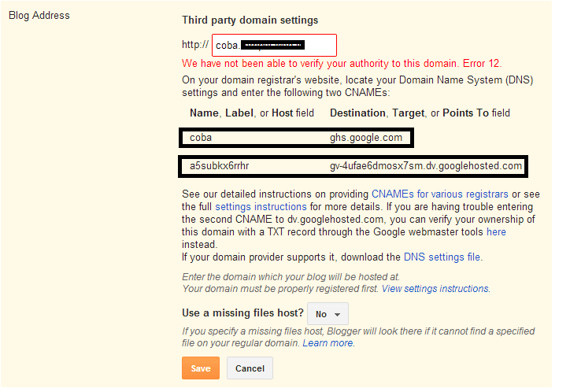Click the 'Error 12' verification error message

(x=342, y=64)
